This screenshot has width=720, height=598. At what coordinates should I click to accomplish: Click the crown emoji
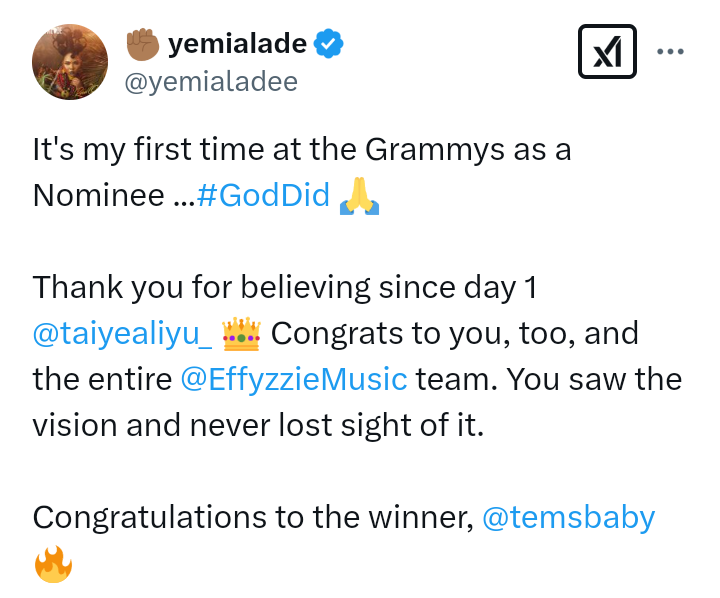pyautogui.click(x=241, y=333)
